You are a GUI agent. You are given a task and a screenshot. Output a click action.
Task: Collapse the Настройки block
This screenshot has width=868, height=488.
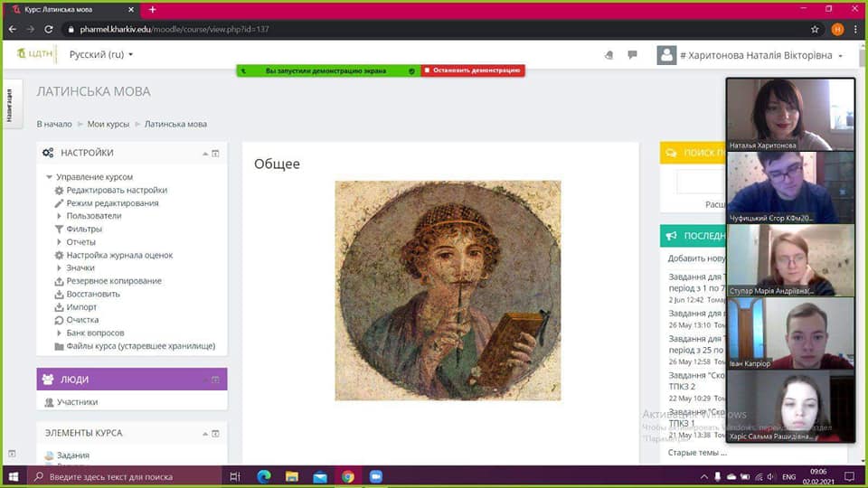205,154
